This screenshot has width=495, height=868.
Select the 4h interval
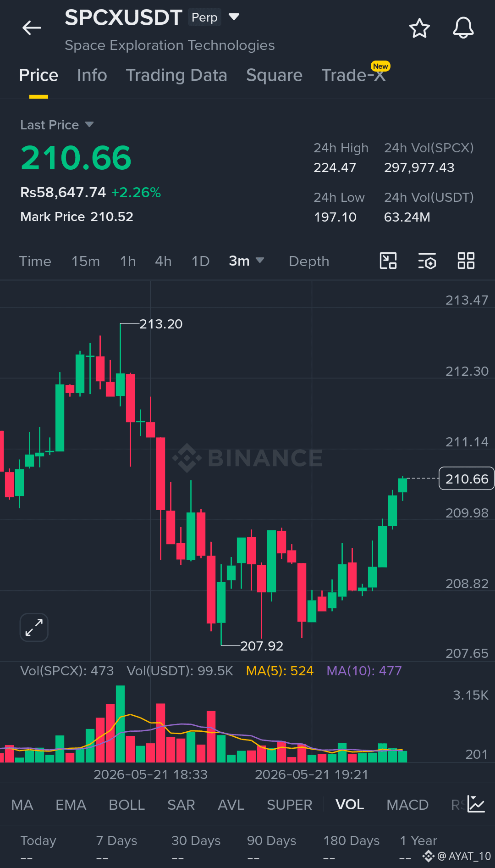point(163,261)
